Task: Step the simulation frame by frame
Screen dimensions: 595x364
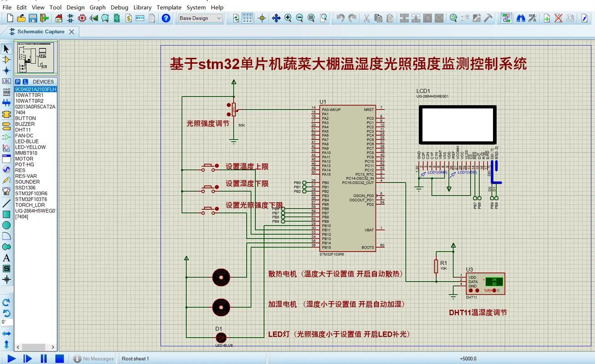Action: 28,359
